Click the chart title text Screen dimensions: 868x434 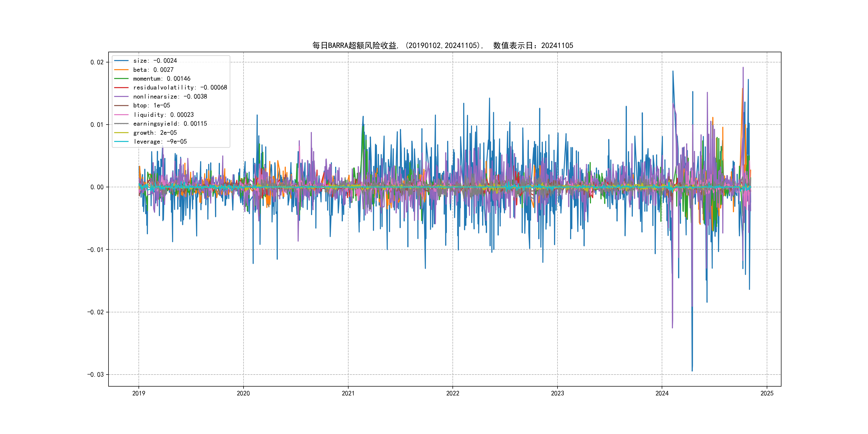click(442, 46)
